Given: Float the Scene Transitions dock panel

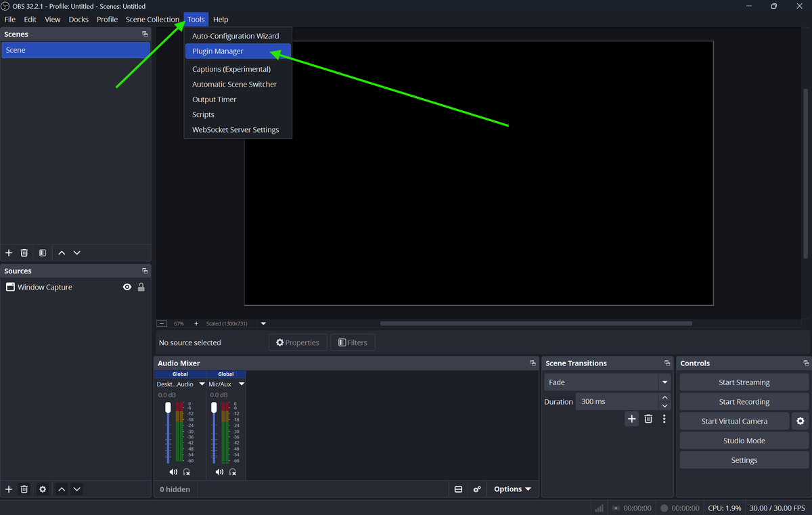Looking at the screenshot, I should [667, 363].
